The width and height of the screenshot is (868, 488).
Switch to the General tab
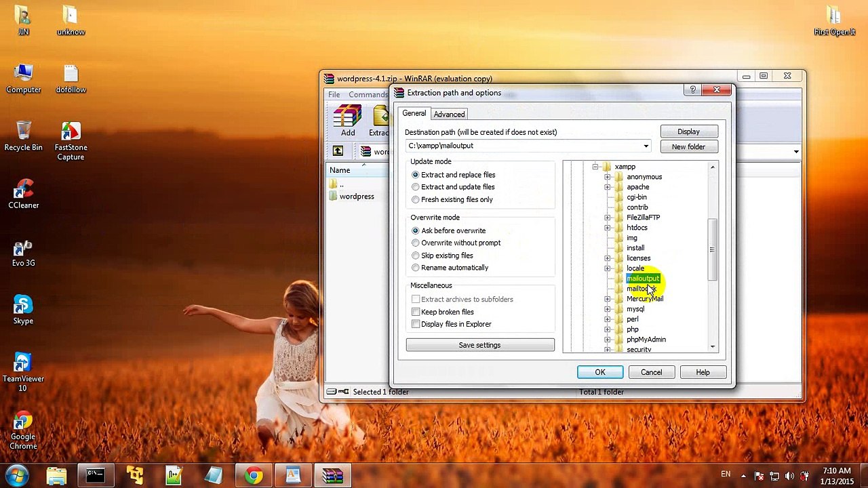click(414, 113)
